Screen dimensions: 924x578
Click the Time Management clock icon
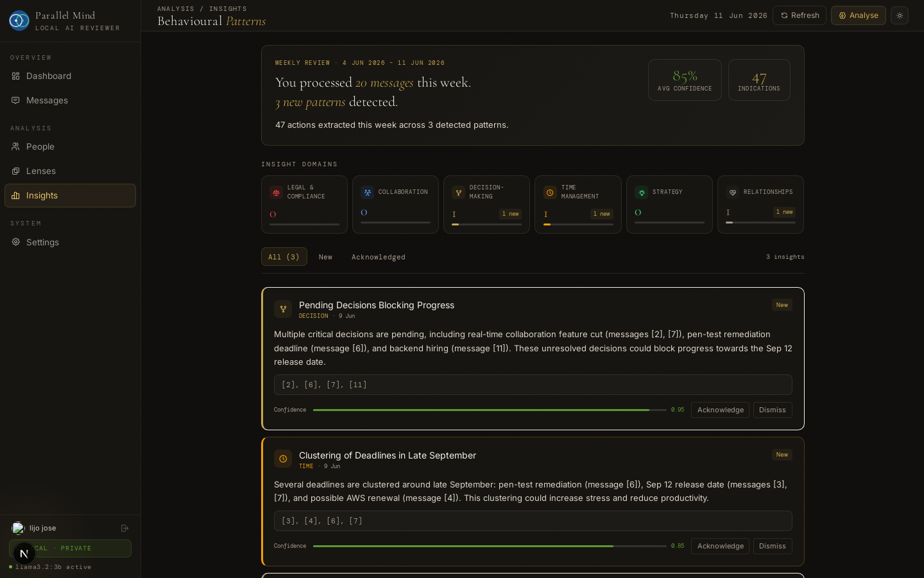550,193
